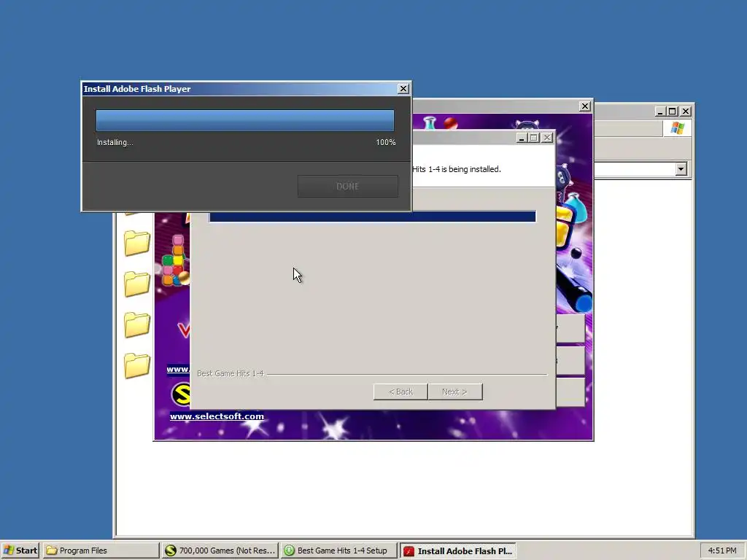Image resolution: width=747 pixels, height=560 pixels.
Task: Click the Best Game Hits setup progress bar
Action: click(373, 217)
